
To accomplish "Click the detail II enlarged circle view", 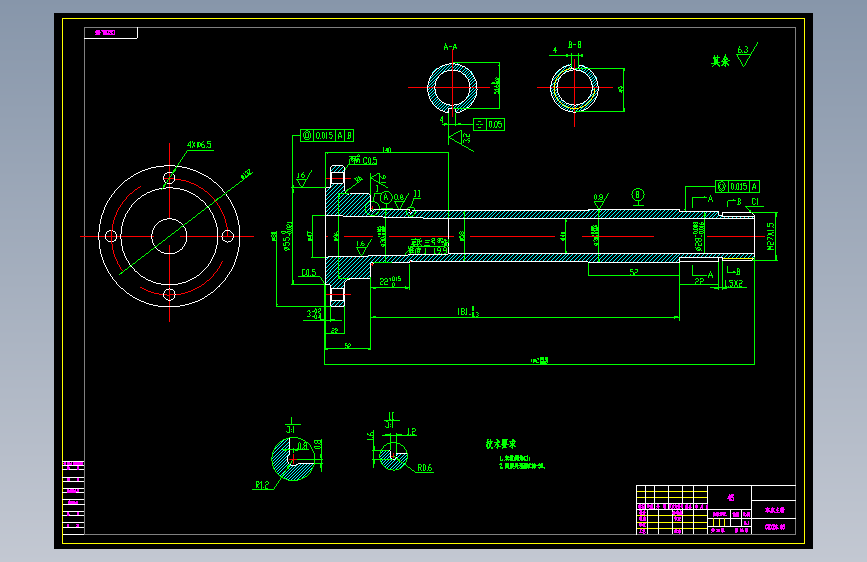I will click(394, 456).
